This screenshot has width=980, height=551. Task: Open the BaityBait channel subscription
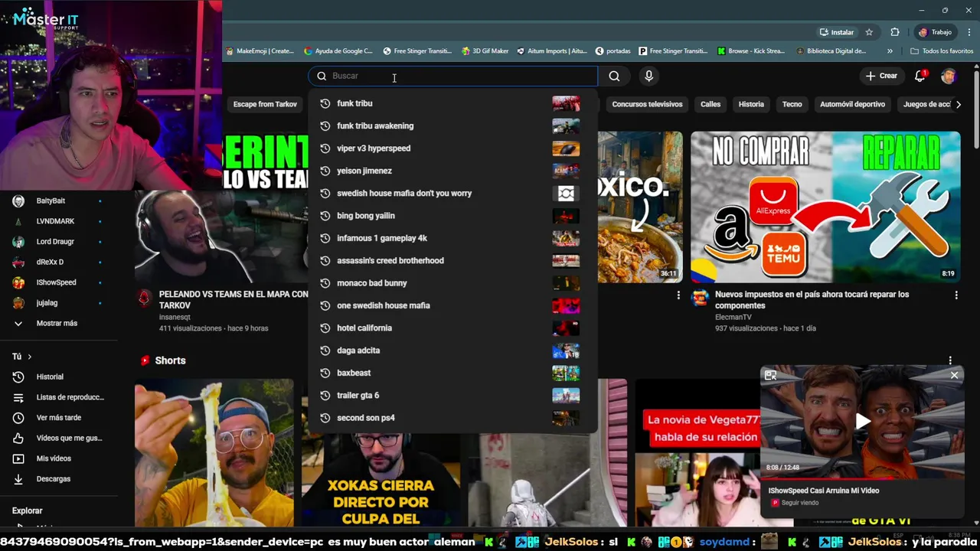point(57,201)
